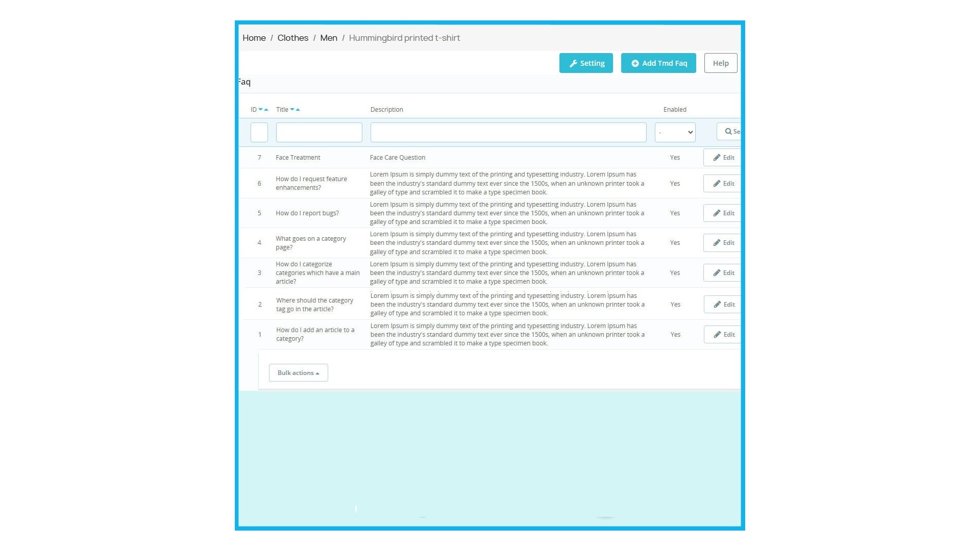
Task: Edit the 'How do I report bugs?' row
Action: 723,213
